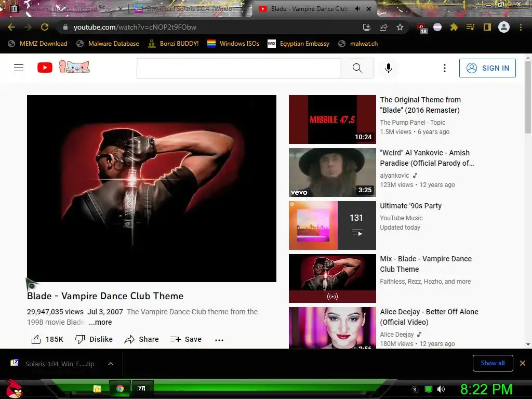Open 'Ultimate '90s Party' title link

click(410, 206)
